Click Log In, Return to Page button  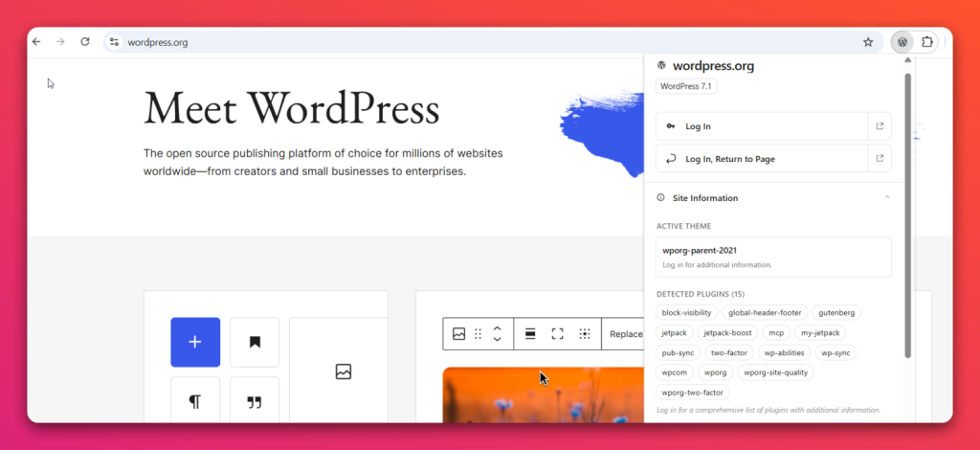coord(763,159)
